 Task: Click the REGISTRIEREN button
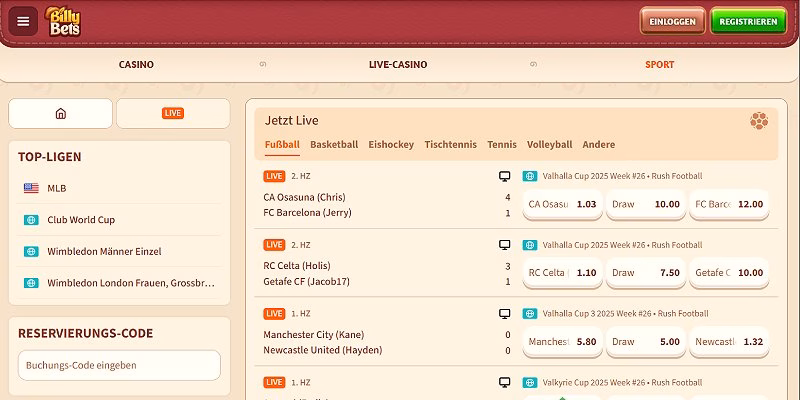point(748,21)
